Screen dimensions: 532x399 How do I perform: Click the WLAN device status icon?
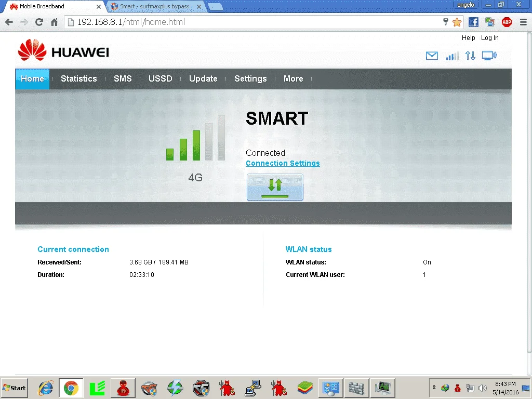(489, 56)
